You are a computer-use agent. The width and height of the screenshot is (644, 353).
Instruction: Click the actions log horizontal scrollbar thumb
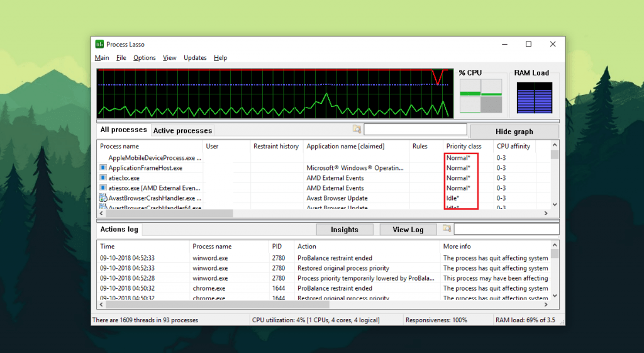(218, 305)
